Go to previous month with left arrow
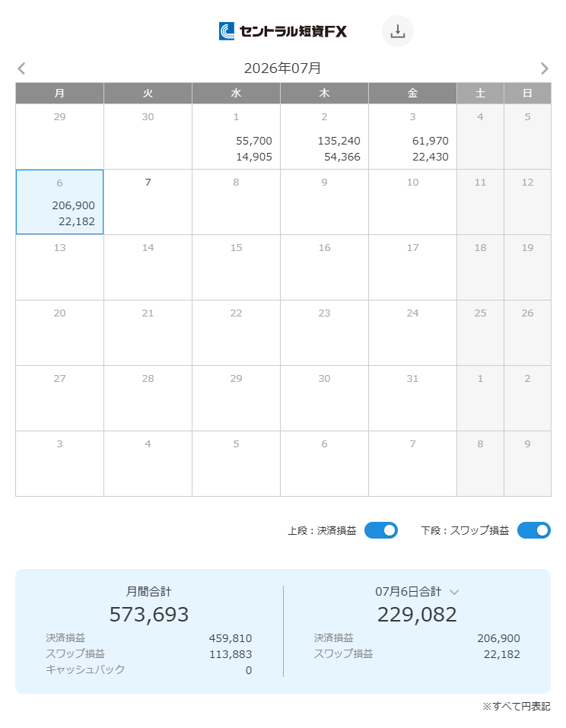Image resolution: width=566 pixels, height=728 pixels. (21, 68)
